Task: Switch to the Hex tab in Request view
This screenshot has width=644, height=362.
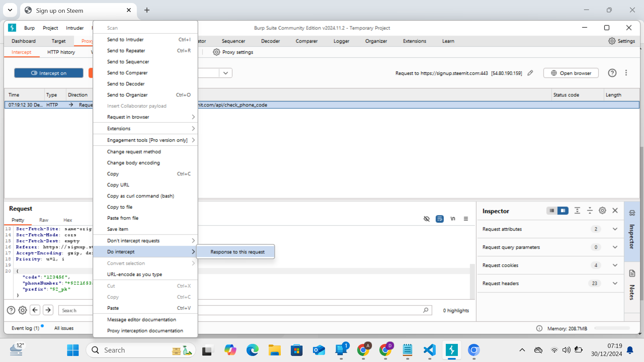Action: coord(67,220)
